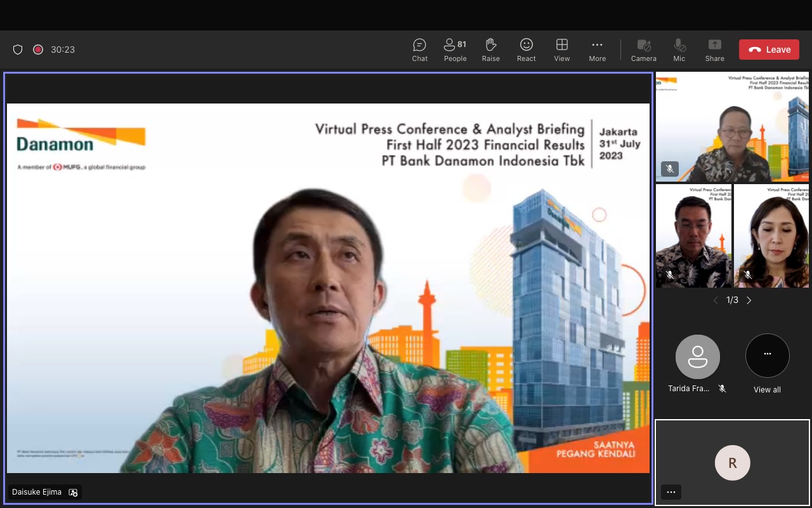Screen dimensions: 812x508
Task: Share your screen content
Action: click(x=714, y=50)
